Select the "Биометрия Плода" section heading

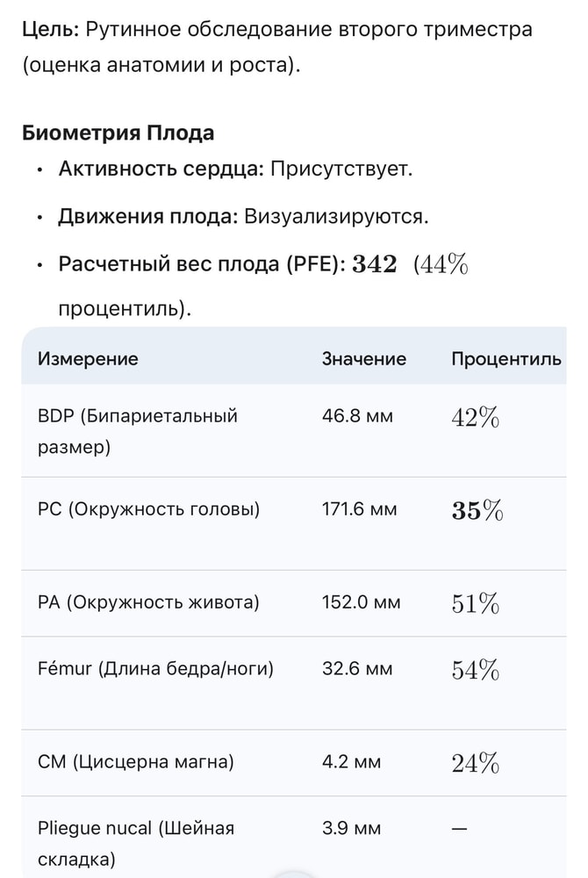pos(118,133)
